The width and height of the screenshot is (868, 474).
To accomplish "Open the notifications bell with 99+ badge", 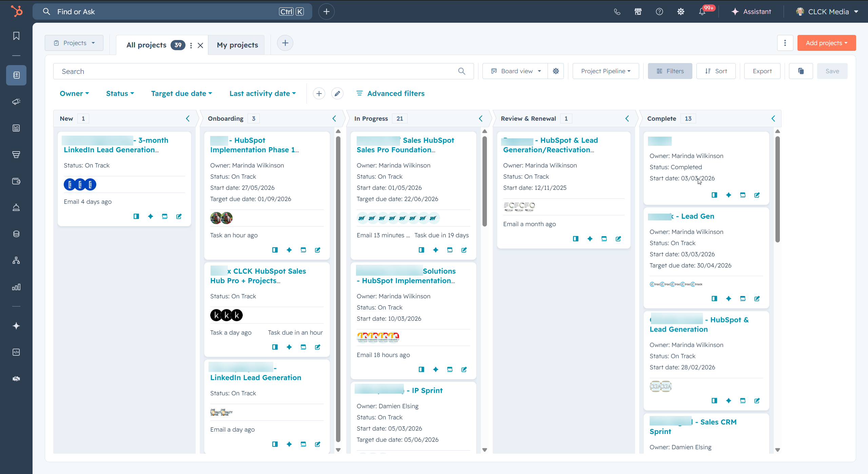I will click(x=703, y=12).
